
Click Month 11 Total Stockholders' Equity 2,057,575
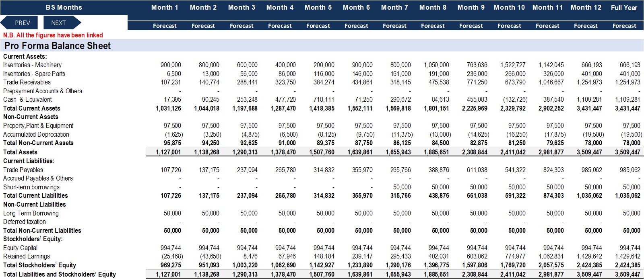[551, 265]
